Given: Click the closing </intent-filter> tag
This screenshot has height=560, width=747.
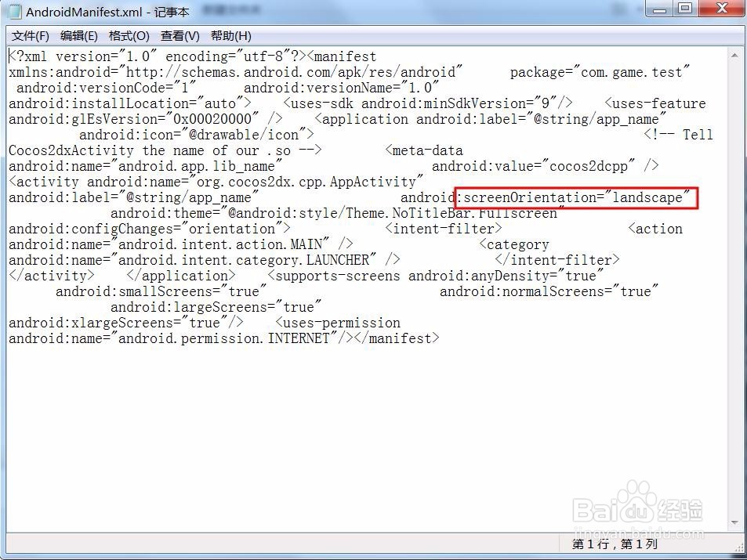Looking at the screenshot, I should (557, 261).
